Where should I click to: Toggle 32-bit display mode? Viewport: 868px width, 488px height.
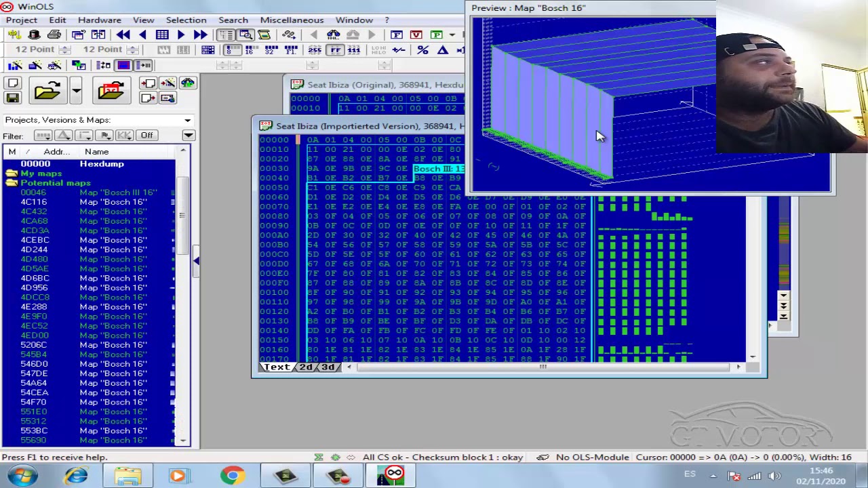pyautogui.click(x=270, y=50)
